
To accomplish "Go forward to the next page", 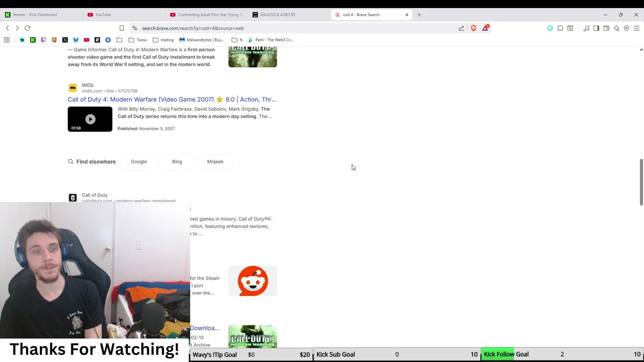I will 17,28.
